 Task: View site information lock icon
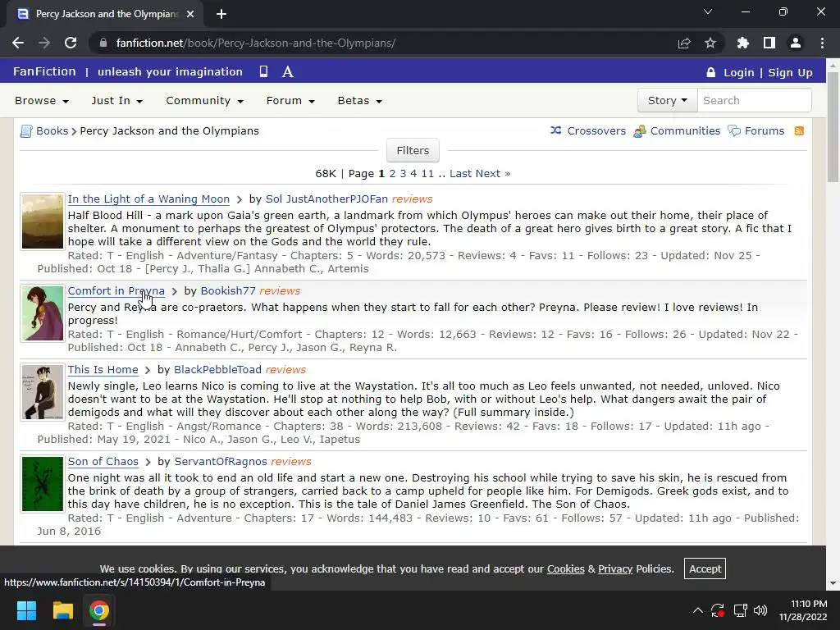[x=103, y=43]
